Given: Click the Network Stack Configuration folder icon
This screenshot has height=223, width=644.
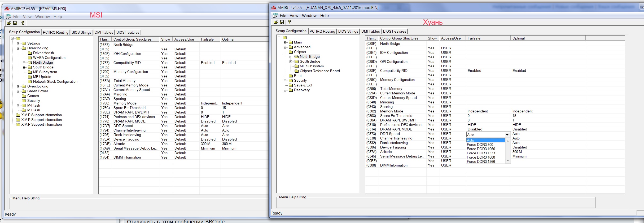Looking at the screenshot, I should point(30,82).
